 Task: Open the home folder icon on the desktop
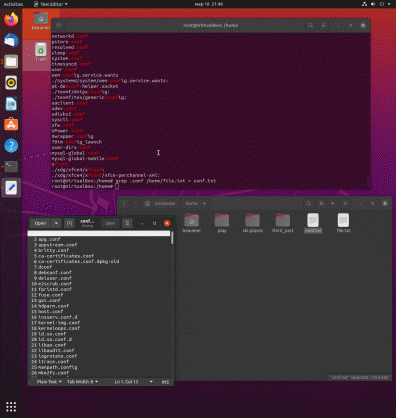(41, 21)
